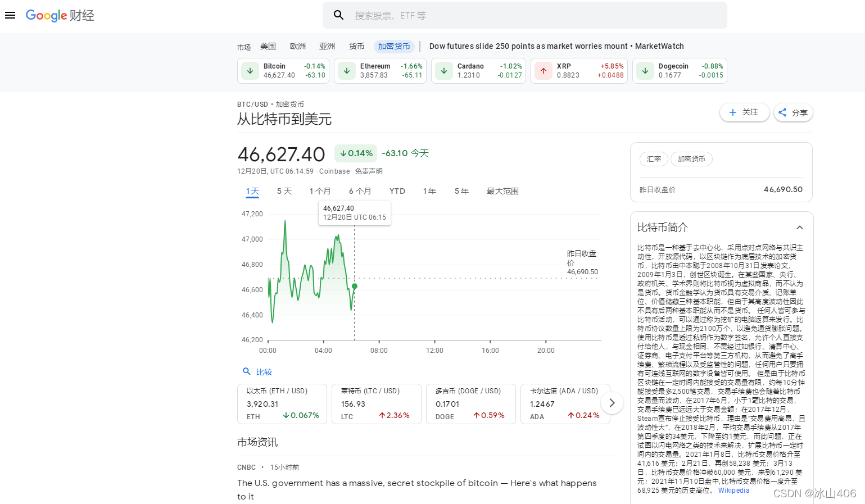Switch chart to 6 个月 range
The height and width of the screenshot is (504, 865).
coord(360,191)
